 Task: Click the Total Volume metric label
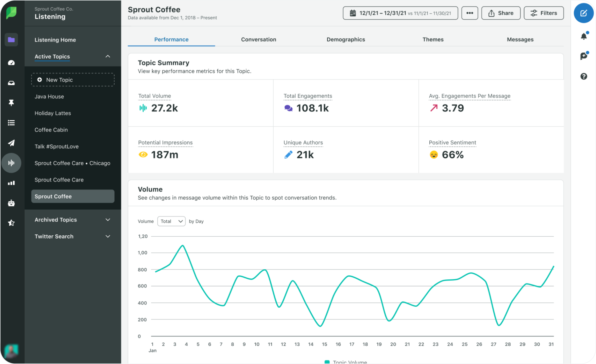tap(154, 96)
